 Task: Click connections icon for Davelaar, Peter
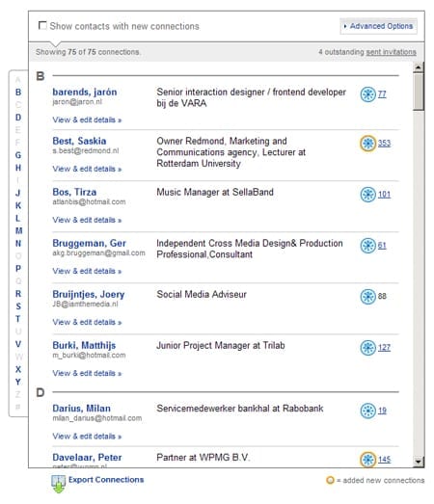coord(367,460)
